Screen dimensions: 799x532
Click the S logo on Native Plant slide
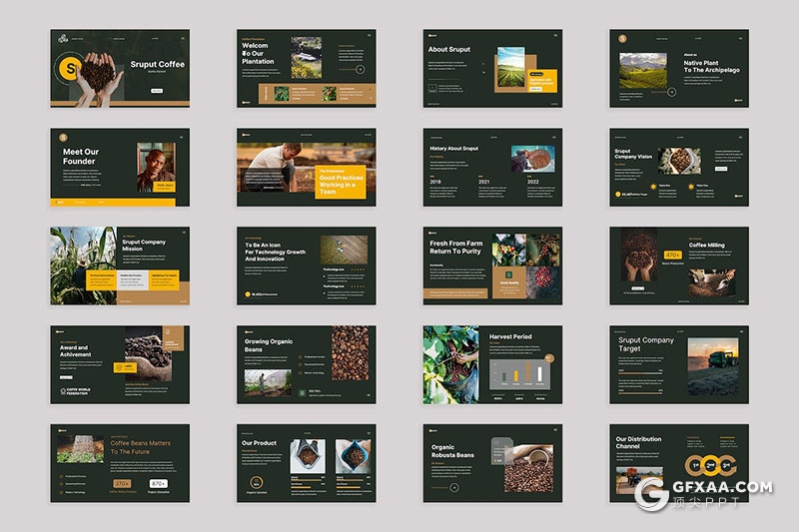click(622, 39)
